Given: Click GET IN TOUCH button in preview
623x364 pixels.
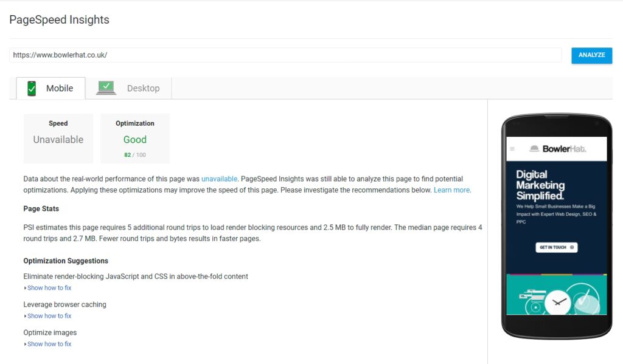Looking at the screenshot, I should pyautogui.click(x=556, y=247).
